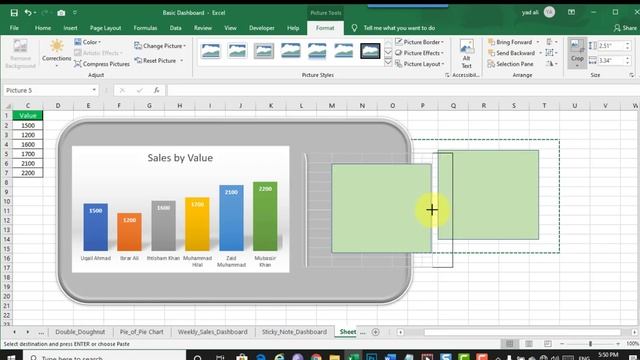The width and height of the screenshot is (640, 360).
Task: Click column header M
Action: coord(331,106)
